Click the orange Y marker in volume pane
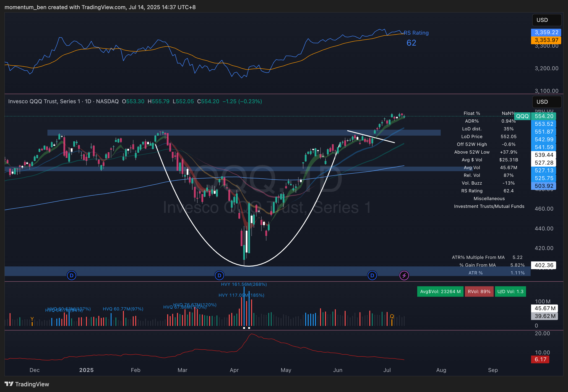568x392 pixels. pyautogui.click(x=32, y=319)
